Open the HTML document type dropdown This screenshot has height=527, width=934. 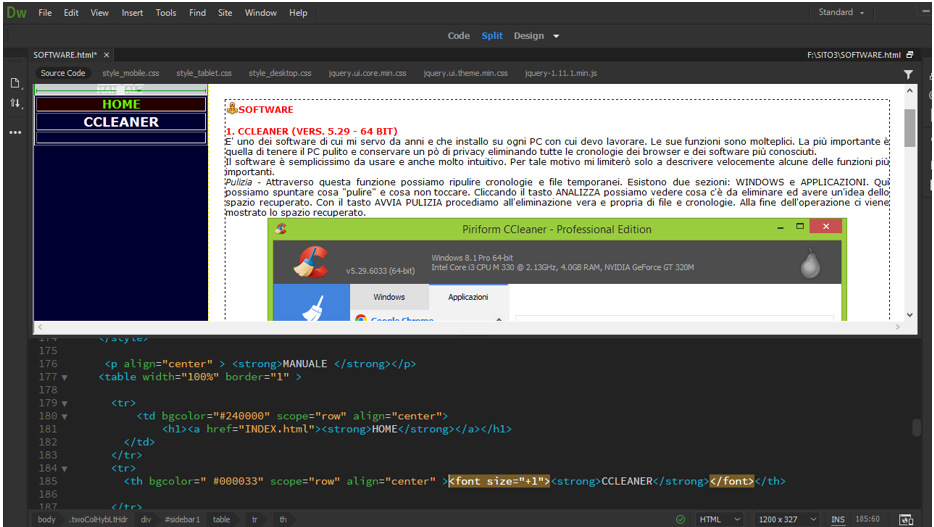pos(720,519)
